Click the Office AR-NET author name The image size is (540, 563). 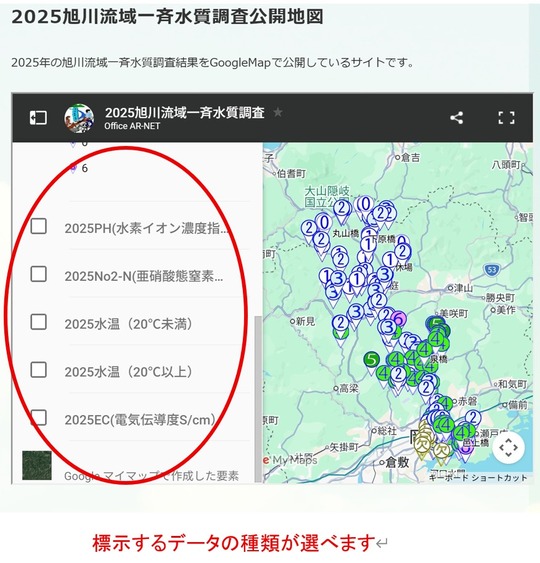click(x=132, y=126)
